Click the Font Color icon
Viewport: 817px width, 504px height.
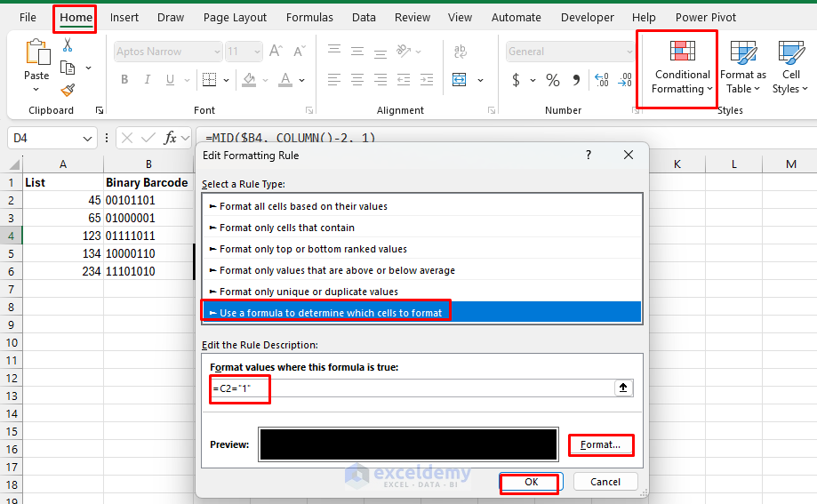285,80
